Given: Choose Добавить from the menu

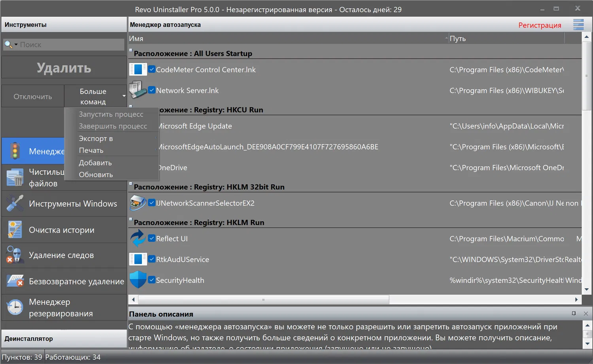Looking at the screenshot, I should (x=111, y=162).
